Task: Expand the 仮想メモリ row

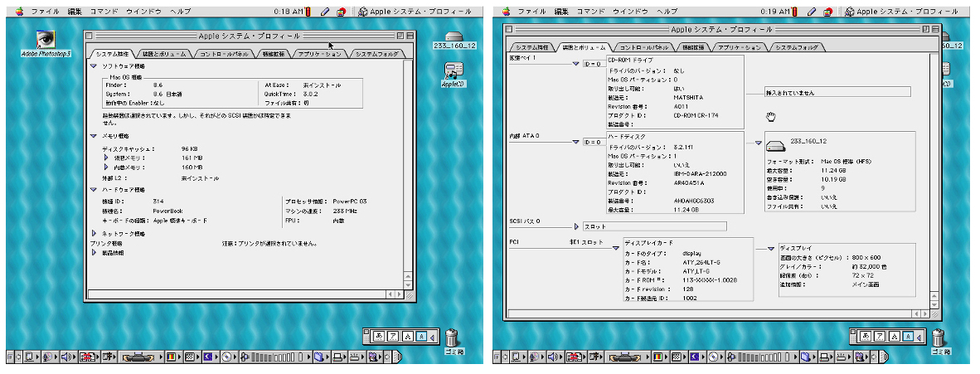Action: click(106, 158)
